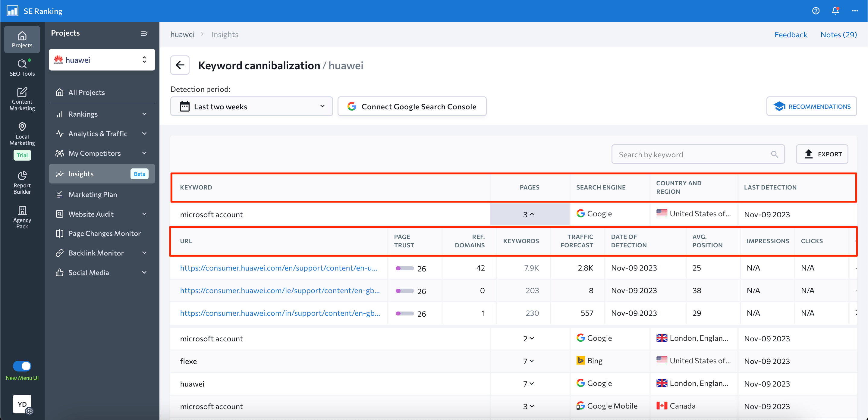Click page trust bar in the /en/ row
Screen dimensions: 868x420
(405, 268)
